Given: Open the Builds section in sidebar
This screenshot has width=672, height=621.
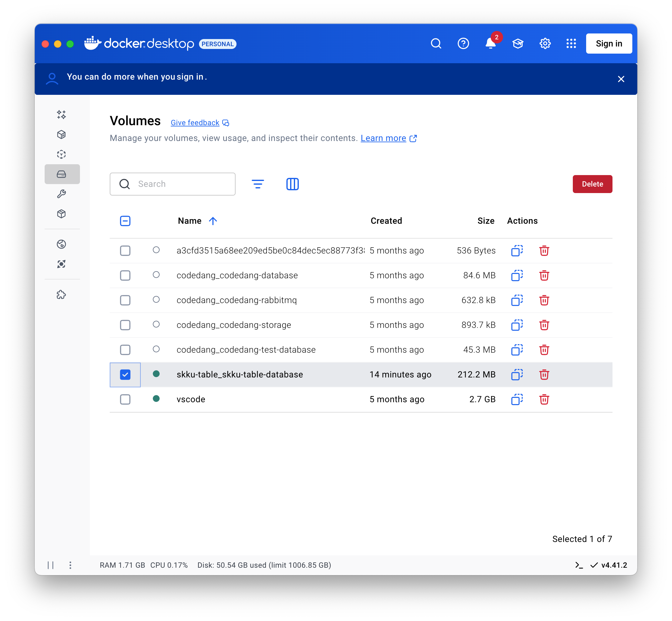Looking at the screenshot, I should click(x=61, y=194).
